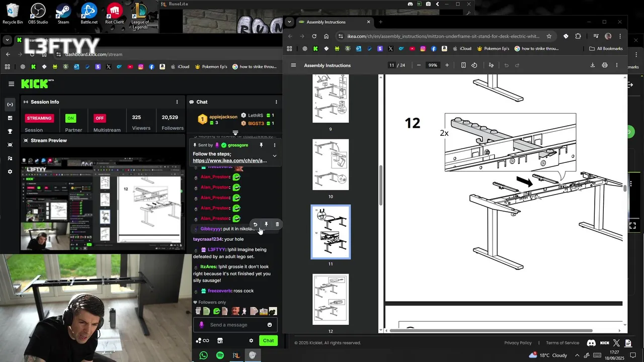Open Steam desktop shortcut
Viewport: 644px width, 362px height.
(x=63, y=14)
